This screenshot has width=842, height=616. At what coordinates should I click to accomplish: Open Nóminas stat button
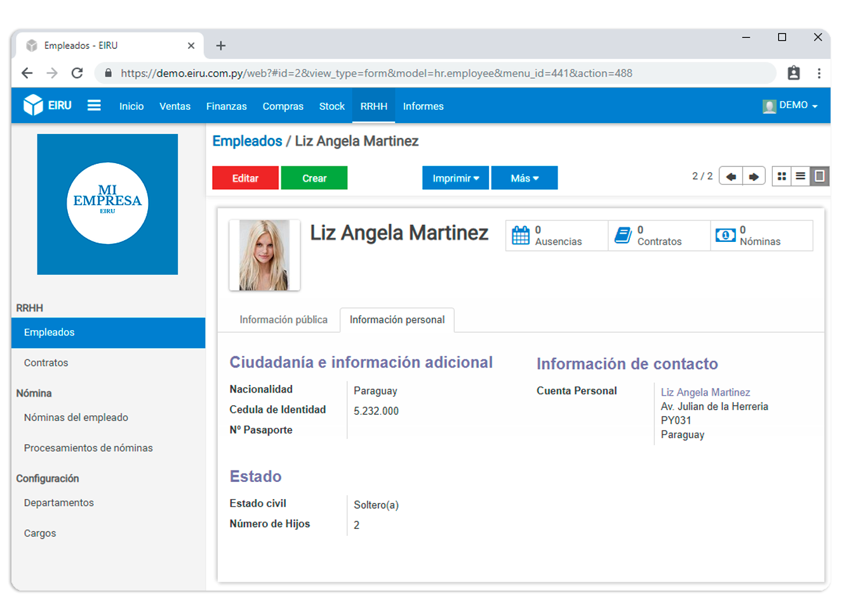click(761, 236)
